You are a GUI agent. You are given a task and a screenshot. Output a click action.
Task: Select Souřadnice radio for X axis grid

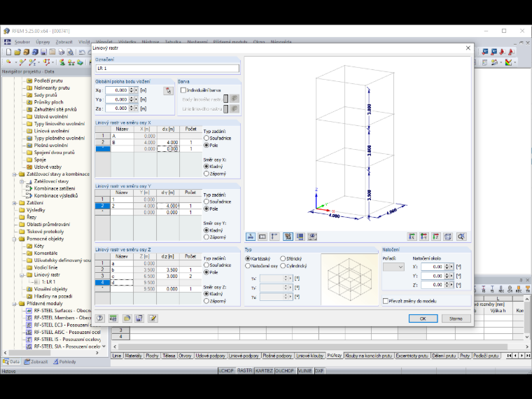point(206,138)
